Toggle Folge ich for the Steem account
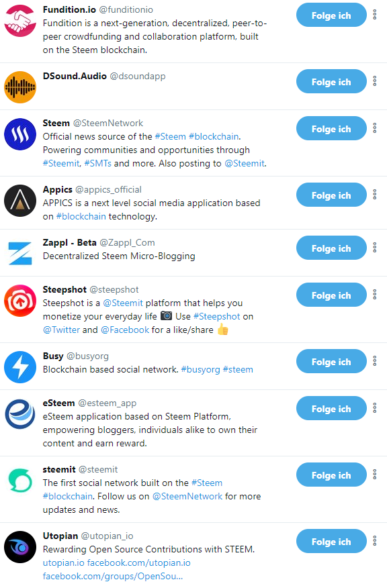This screenshot has height=588, width=387. [331, 129]
